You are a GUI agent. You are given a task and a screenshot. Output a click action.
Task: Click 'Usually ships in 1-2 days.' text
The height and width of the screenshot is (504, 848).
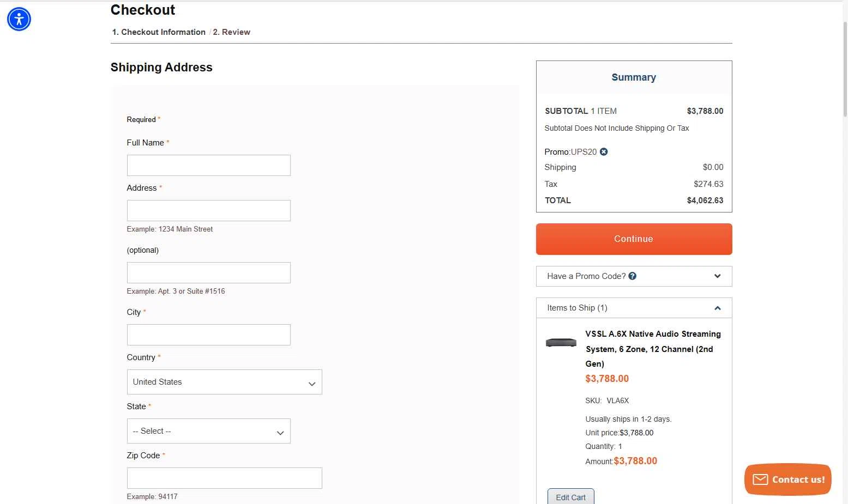(628, 419)
